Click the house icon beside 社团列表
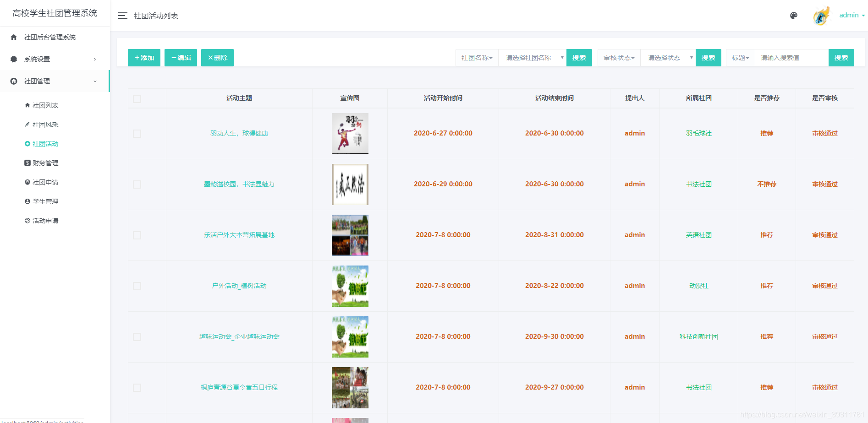 point(27,105)
